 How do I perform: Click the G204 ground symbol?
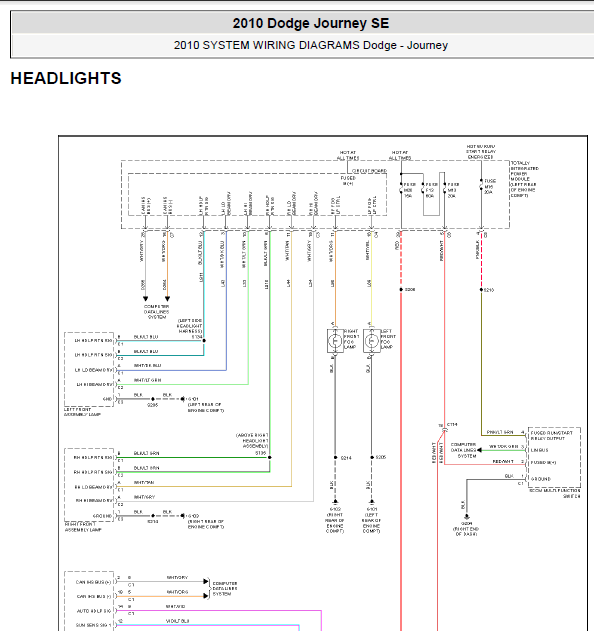[466, 517]
